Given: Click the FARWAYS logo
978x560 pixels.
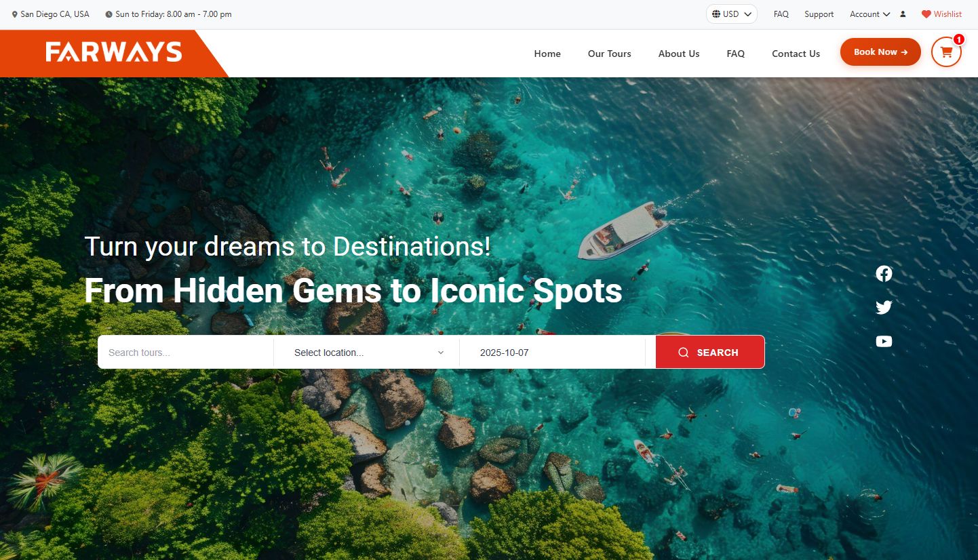Looking at the screenshot, I should pos(114,52).
